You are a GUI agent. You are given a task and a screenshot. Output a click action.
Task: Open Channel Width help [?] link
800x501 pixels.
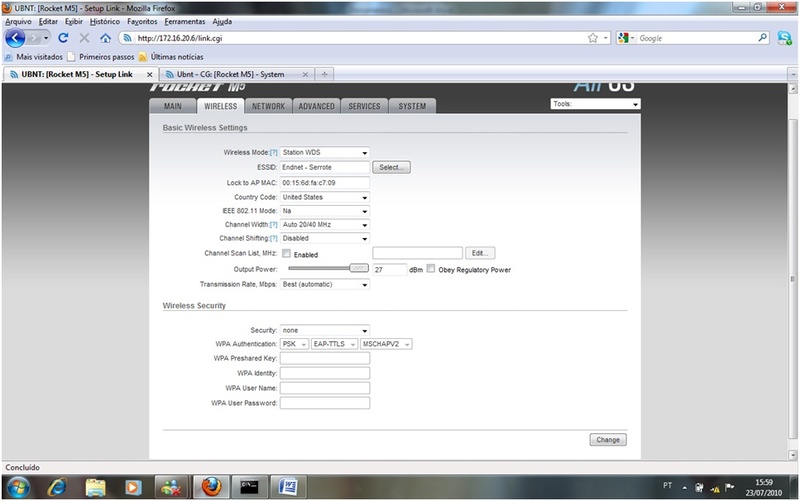click(x=273, y=225)
